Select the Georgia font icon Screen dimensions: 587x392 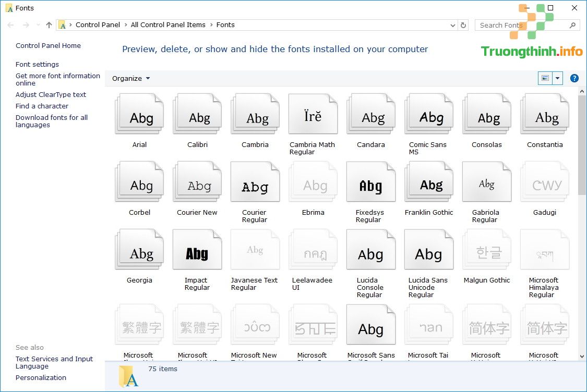[139, 250]
